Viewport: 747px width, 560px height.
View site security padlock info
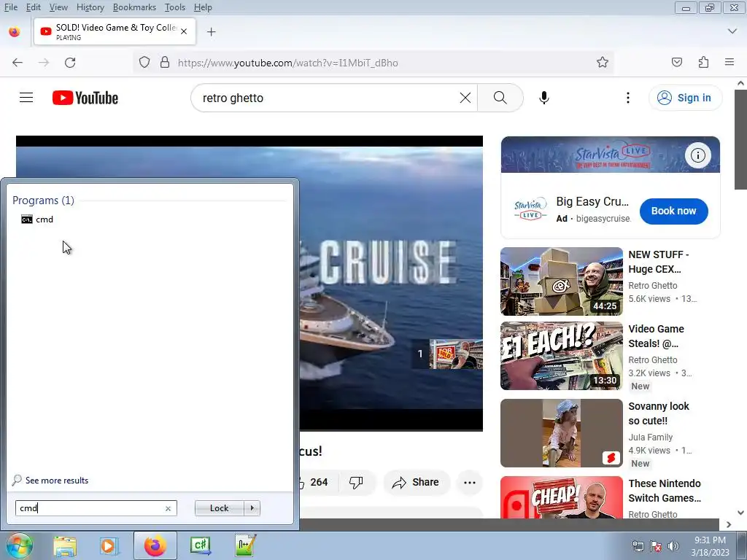point(165,63)
